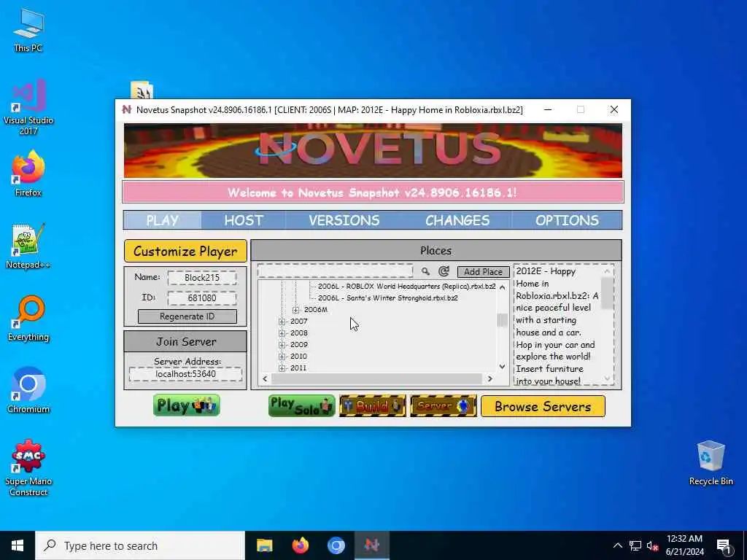Open the Notepad++ desktop shortcut
747x560 pixels.
point(28,246)
